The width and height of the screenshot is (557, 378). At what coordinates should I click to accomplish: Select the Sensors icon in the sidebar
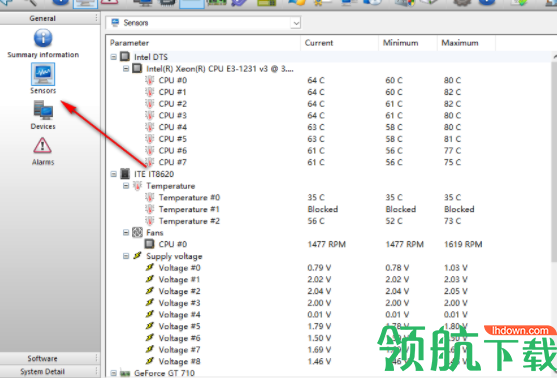point(43,74)
